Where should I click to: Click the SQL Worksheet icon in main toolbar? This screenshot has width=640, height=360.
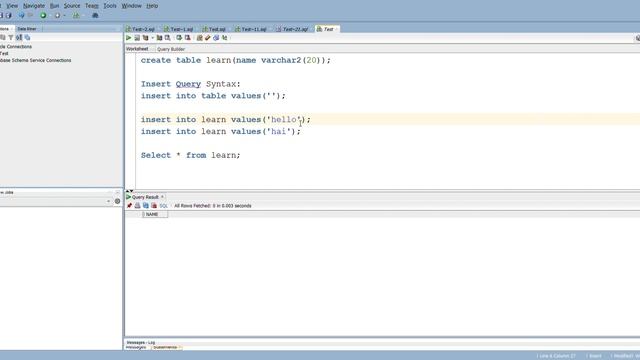[x=76, y=16]
